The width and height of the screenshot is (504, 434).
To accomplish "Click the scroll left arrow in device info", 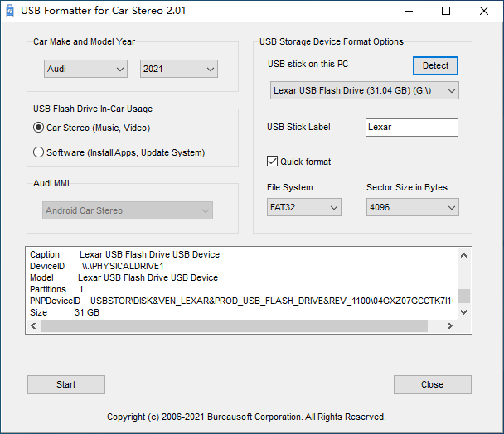I will coord(34,326).
